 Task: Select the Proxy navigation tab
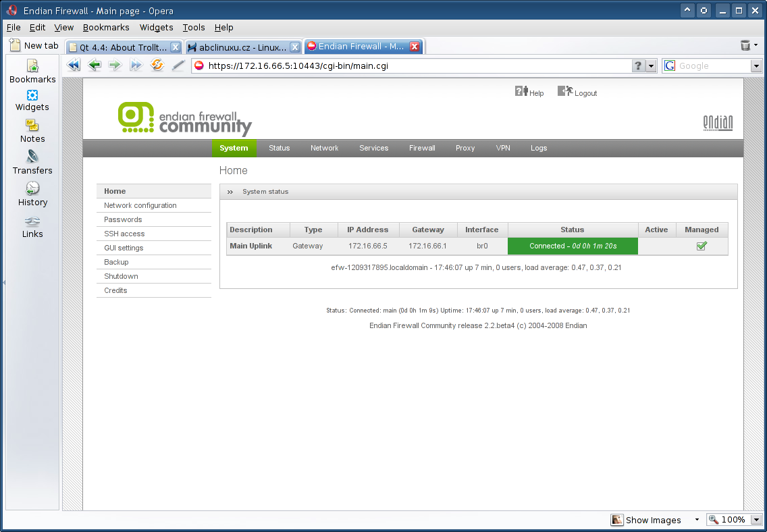(x=465, y=148)
